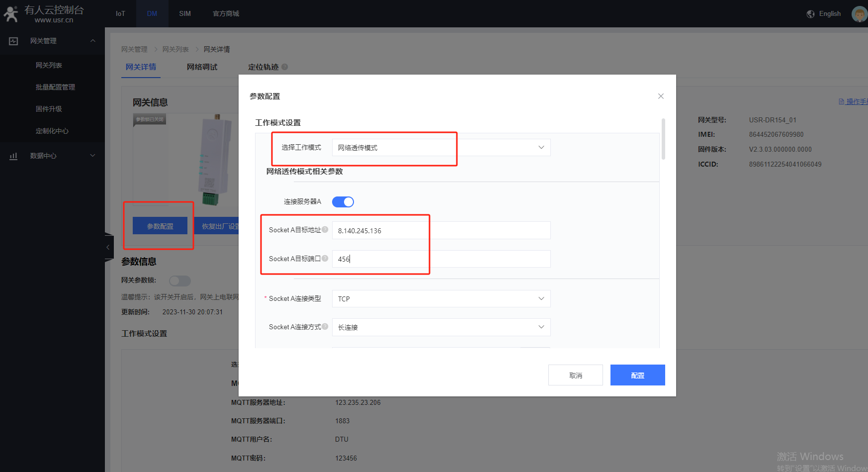Open the Socket A连接方式 dropdown
Viewport: 868px width, 472px height.
point(440,327)
